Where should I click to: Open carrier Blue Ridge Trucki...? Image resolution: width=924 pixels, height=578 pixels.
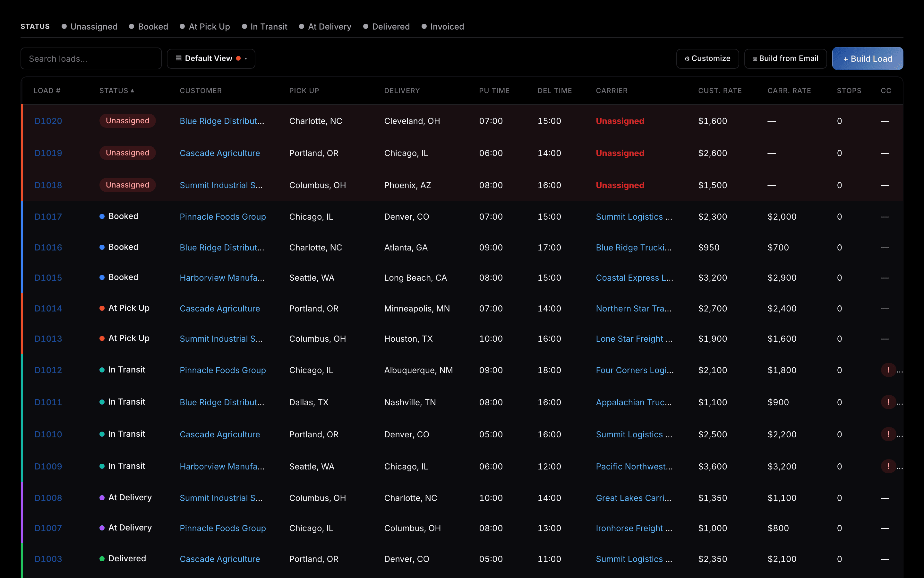[x=633, y=247]
